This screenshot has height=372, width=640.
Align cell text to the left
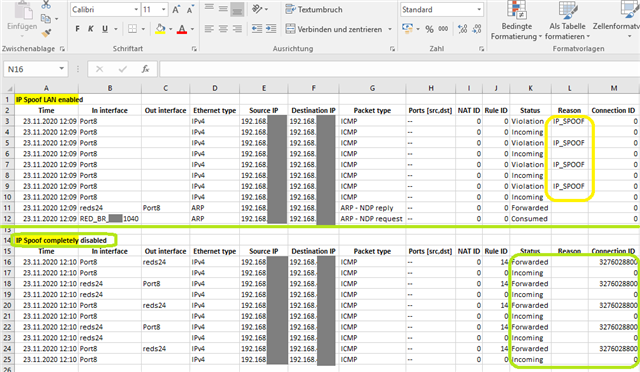209,29
